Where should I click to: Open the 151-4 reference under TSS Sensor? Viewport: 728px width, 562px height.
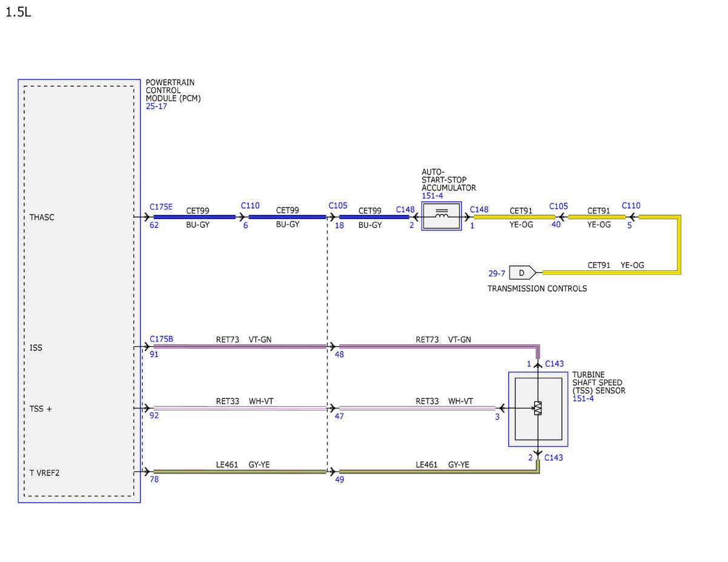584,398
